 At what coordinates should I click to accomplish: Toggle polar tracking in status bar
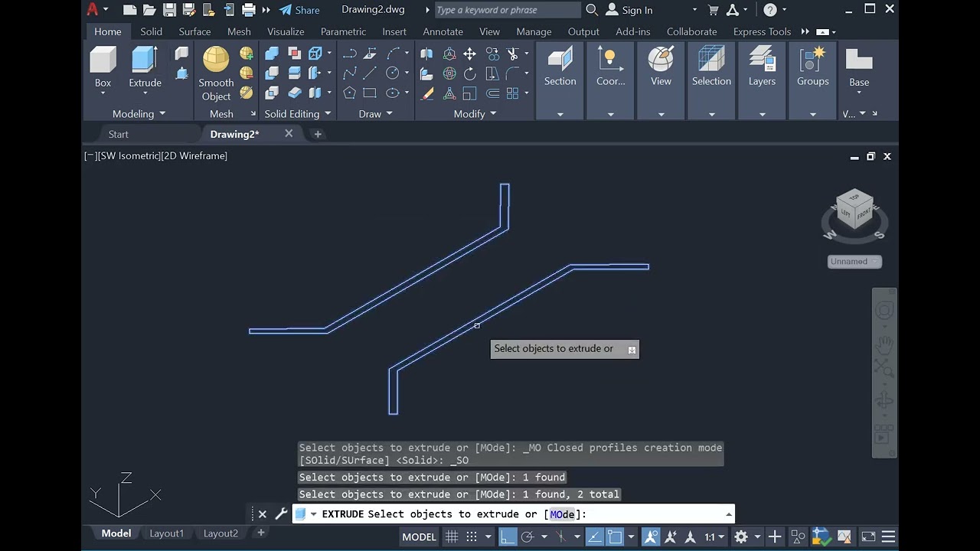click(x=527, y=536)
